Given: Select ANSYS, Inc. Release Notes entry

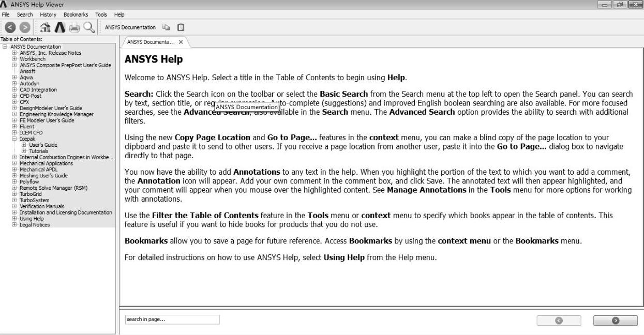Looking at the screenshot, I should pos(50,53).
